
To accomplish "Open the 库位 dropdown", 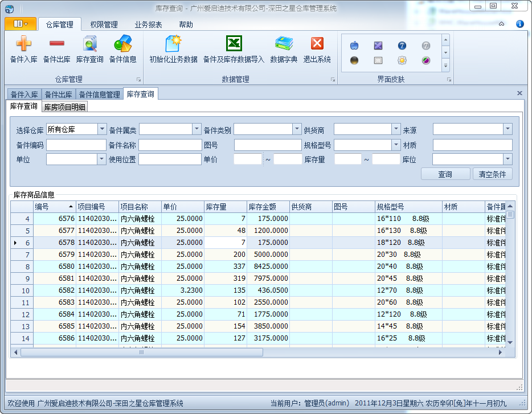I will [508, 159].
